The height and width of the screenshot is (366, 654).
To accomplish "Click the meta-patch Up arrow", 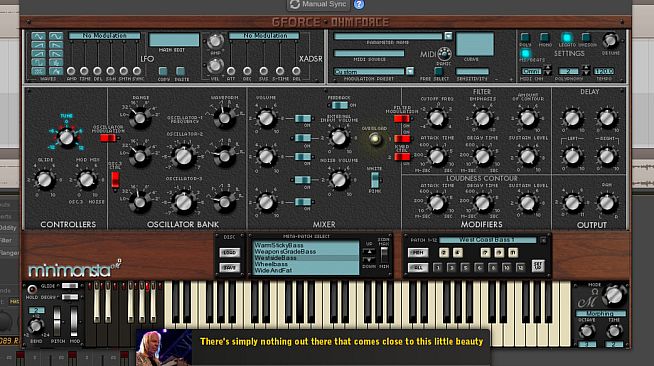I will coord(369,251).
